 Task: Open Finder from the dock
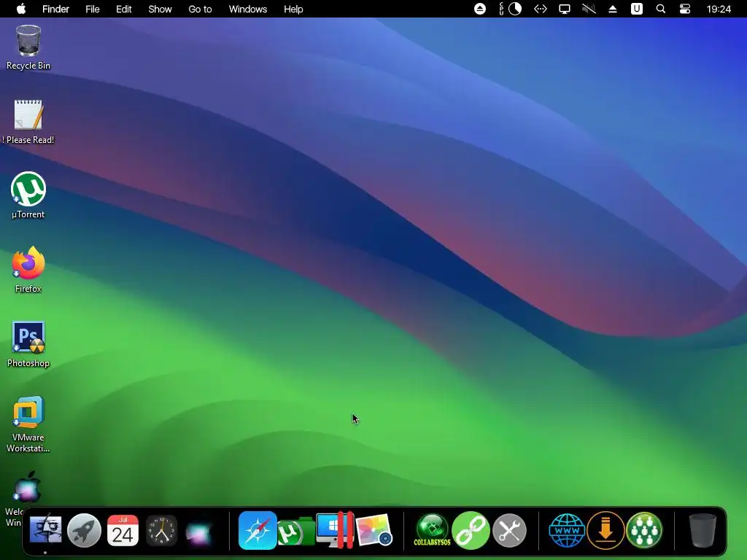tap(45, 530)
